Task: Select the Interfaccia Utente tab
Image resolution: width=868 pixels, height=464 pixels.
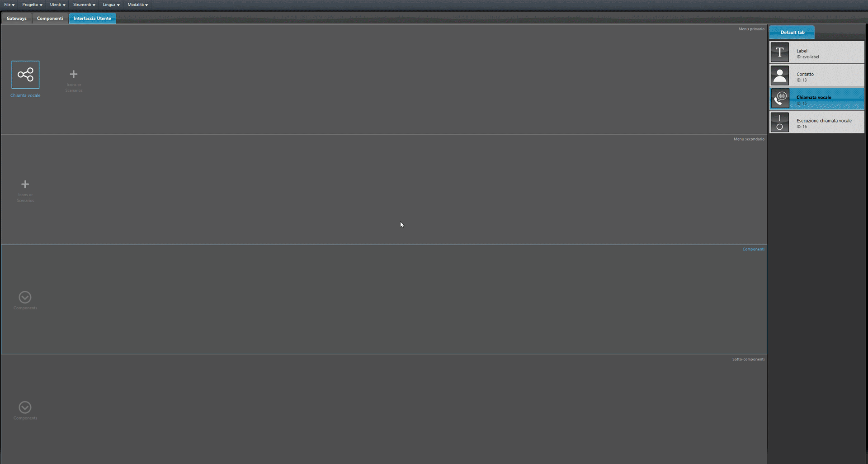Action: click(92, 19)
